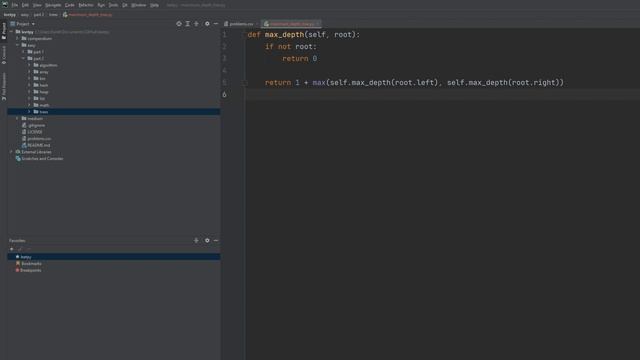Select the LICENSE file in tree
Image resolution: width=640 pixels, height=360 pixels.
(x=32, y=132)
